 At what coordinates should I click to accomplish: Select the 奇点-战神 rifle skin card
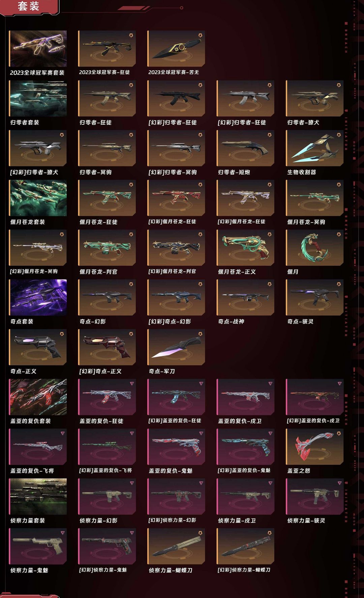click(x=245, y=298)
